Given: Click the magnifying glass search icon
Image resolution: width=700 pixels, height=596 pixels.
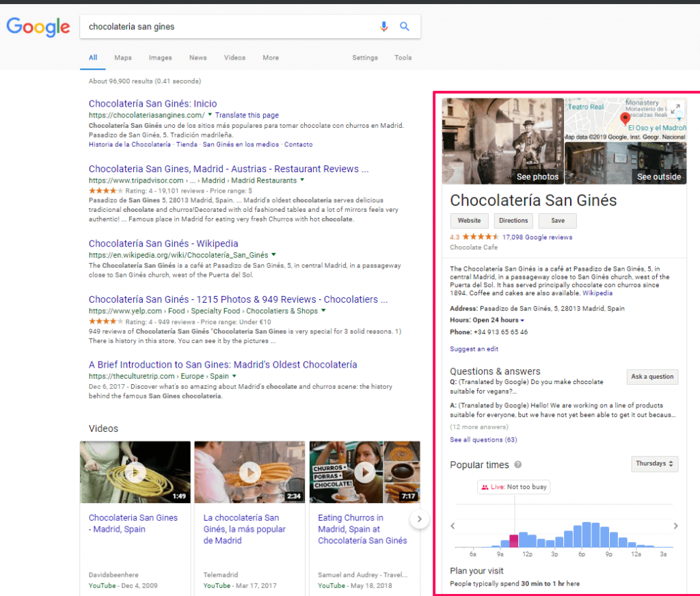Looking at the screenshot, I should [404, 26].
